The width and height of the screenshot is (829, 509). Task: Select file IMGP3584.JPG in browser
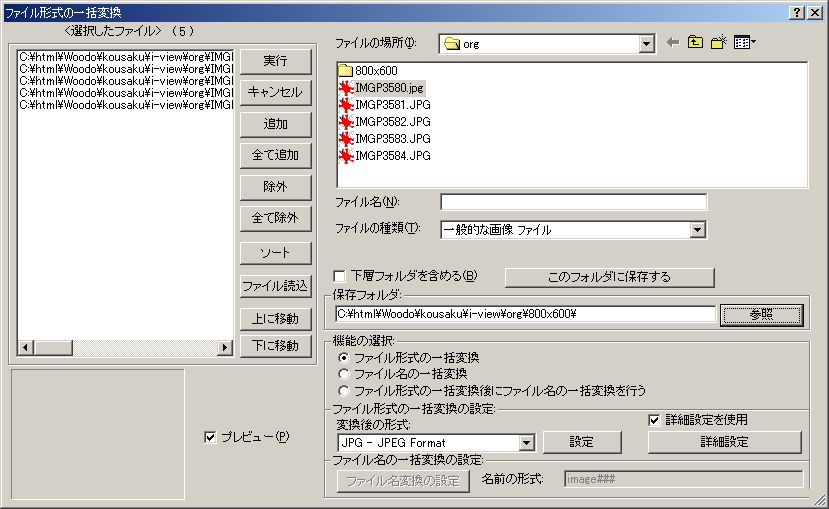point(392,156)
